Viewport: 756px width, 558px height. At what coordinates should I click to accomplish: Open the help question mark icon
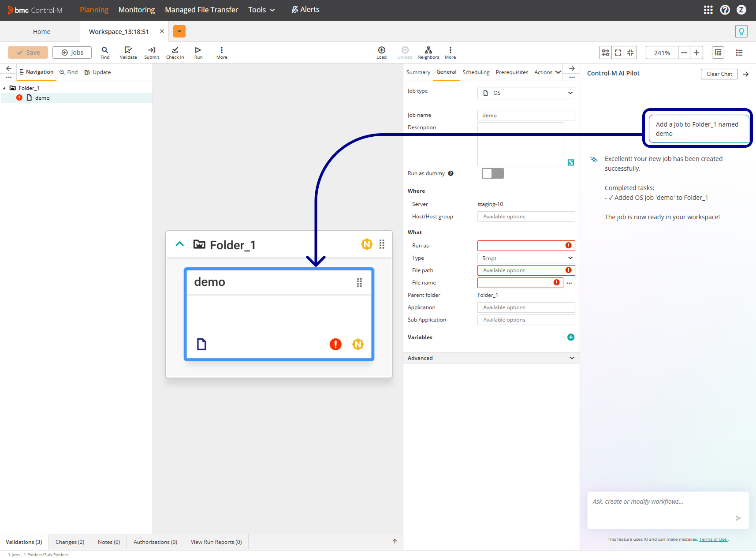point(725,10)
